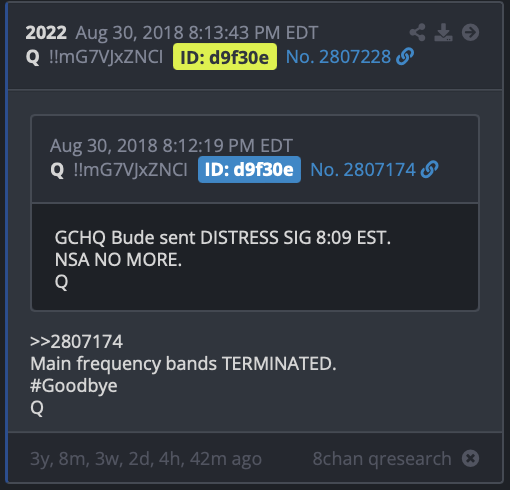Image resolution: width=510 pixels, height=490 pixels.
Task: Select the yellow ID: d9f30e badge
Action: pyautogui.click(x=225, y=57)
